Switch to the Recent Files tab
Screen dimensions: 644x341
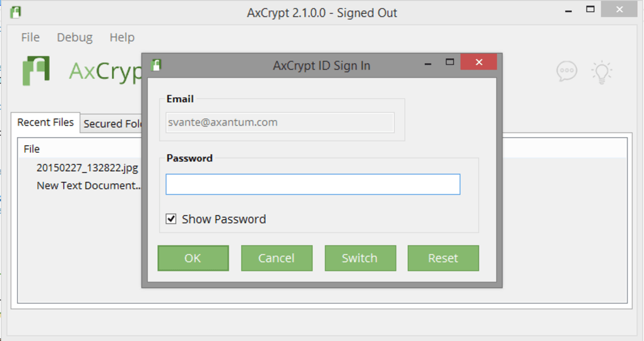pos(45,123)
